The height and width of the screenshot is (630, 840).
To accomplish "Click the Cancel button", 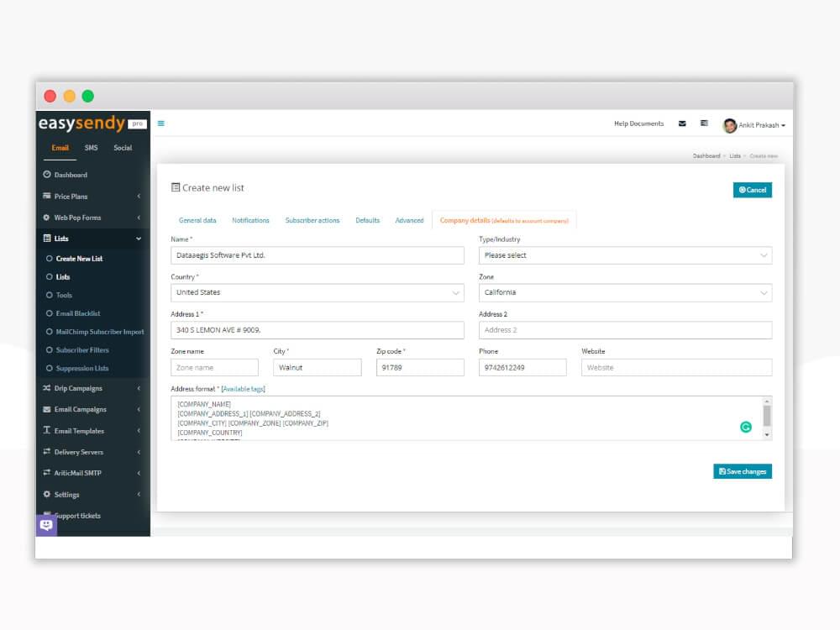I will (752, 190).
